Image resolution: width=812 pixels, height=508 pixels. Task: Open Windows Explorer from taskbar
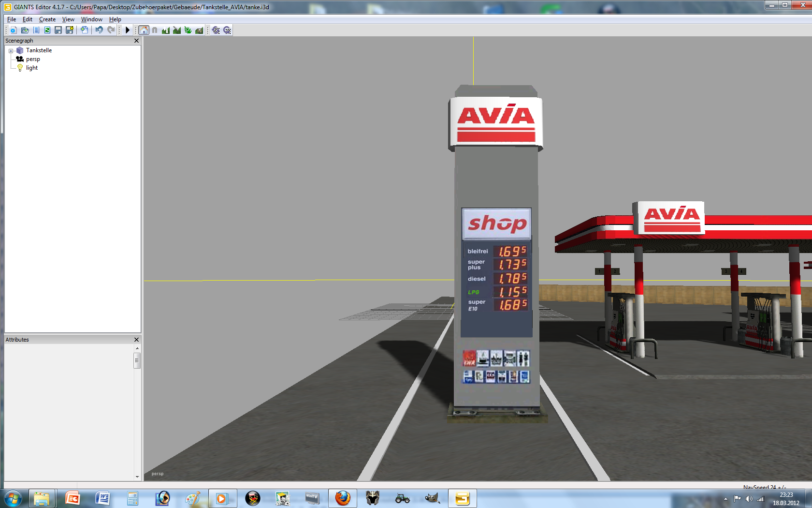pos(42,498)
